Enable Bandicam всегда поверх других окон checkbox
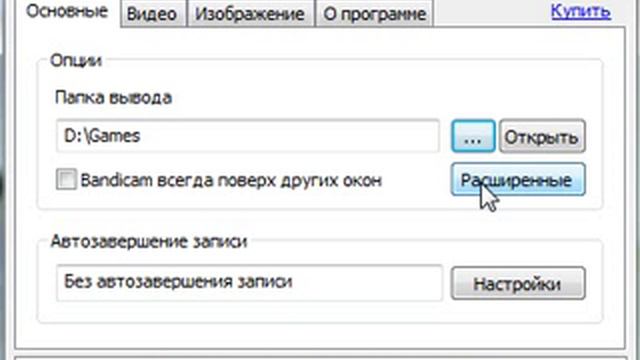This screenshot has height=360, width=640. coord(66,180)
